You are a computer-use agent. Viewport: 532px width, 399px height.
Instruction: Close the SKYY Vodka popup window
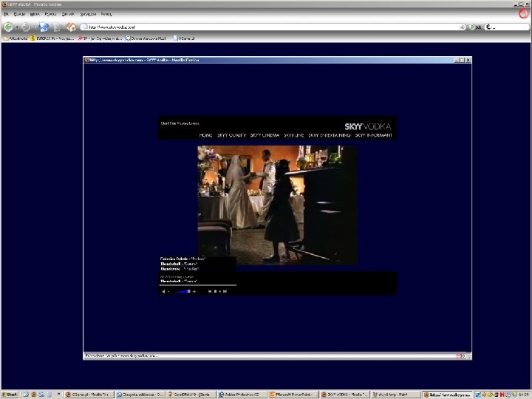pos(468,60)
